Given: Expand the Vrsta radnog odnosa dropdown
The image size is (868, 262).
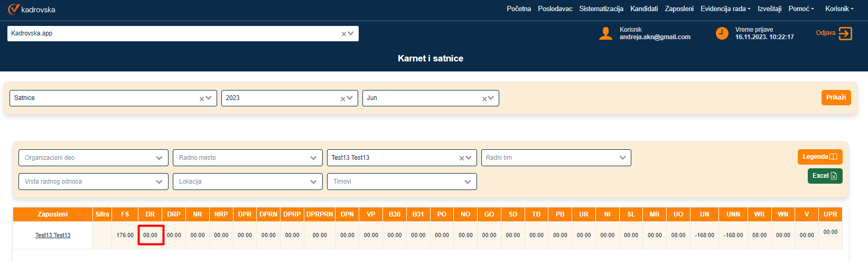Looking at the screenshot, I should point(159,182).
